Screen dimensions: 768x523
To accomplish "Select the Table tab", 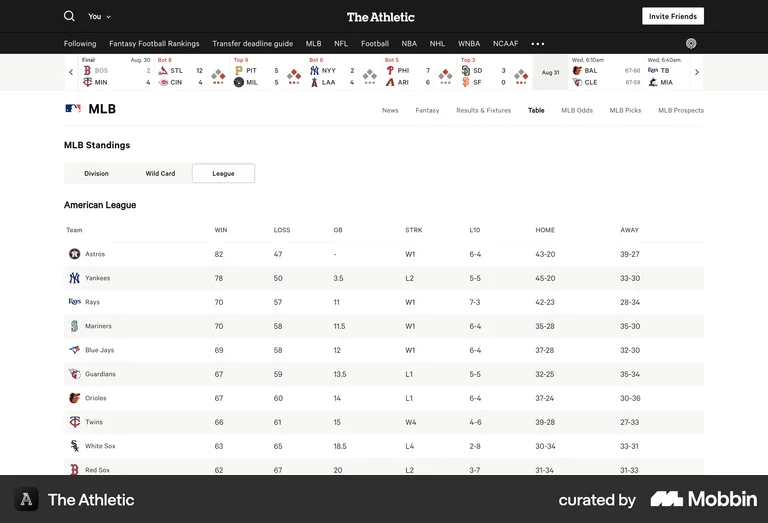I will click(x=536, y=110).
